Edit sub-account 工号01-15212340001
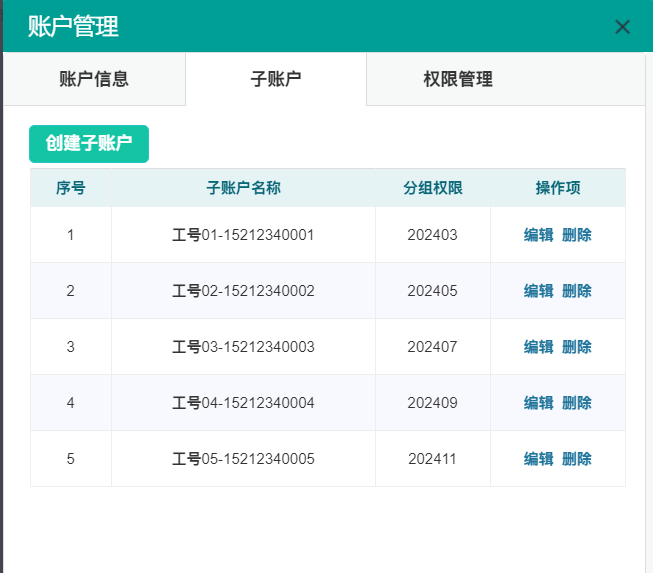The width and height of the screenshot is (653, 573). pyautogui.click(x=538, y=235)
